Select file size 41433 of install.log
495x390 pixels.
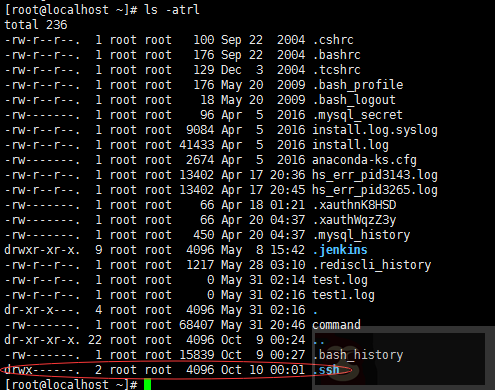197,145
